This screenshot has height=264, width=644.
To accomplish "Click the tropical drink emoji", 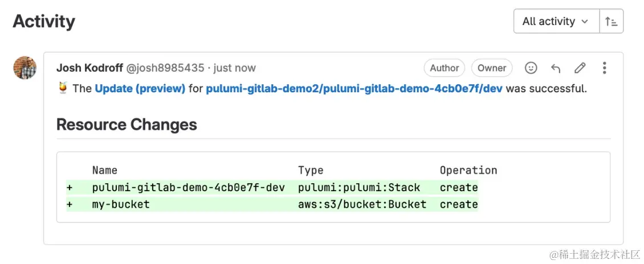I will (x=63, y=89).
